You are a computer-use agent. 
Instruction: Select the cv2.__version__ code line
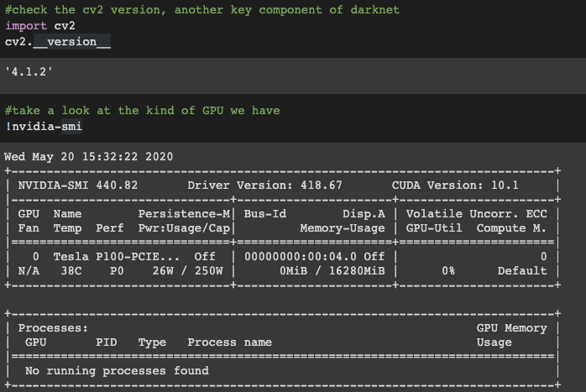[58, 41]
